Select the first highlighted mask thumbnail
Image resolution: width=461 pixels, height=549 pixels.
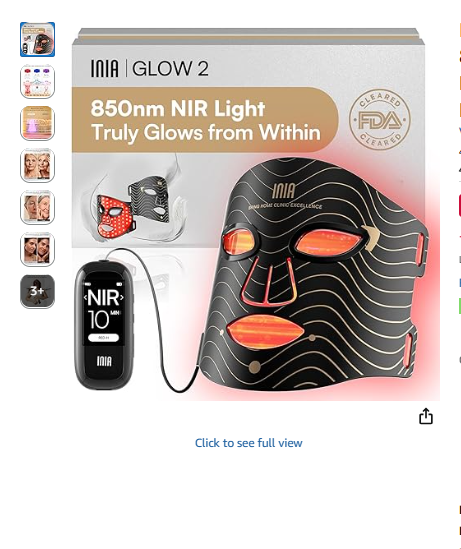pyautogui.click(x=37, y=40)
